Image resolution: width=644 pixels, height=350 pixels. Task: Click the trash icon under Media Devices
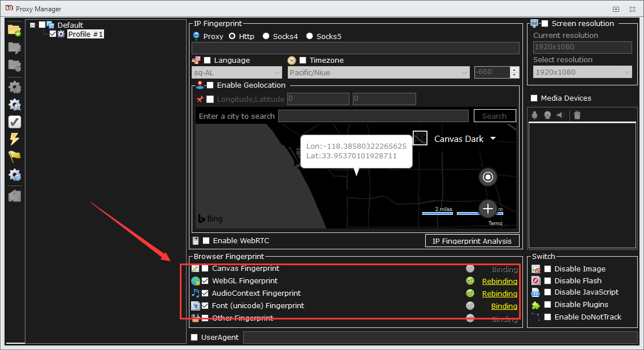click(577, 115)
